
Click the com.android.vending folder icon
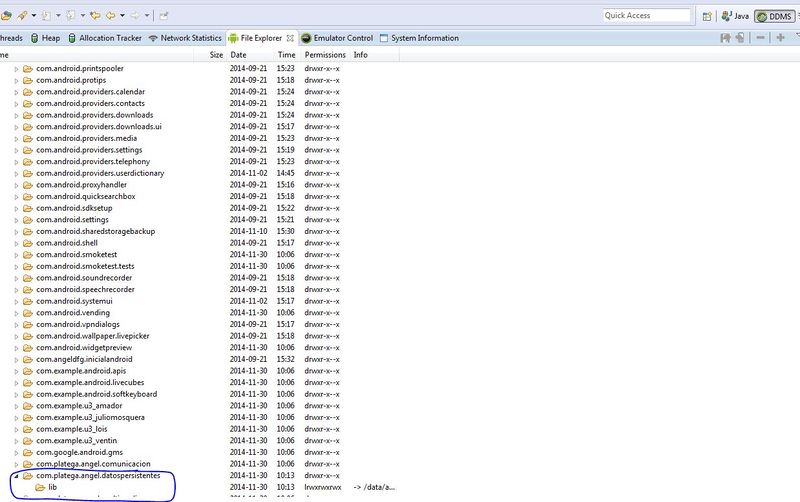click(28, 313)
